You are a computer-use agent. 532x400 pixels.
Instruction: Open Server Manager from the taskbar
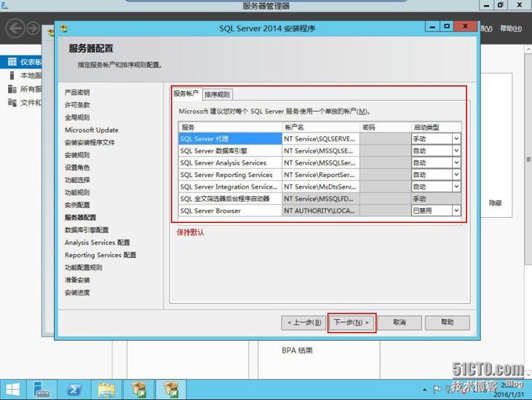[41, 390]
